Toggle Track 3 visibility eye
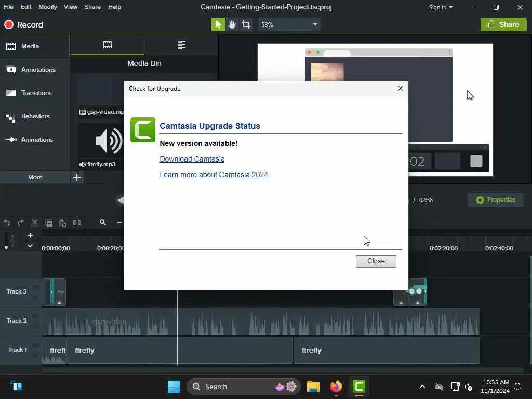The width and height of the screenshot is (532, 399). pos(35,287)
